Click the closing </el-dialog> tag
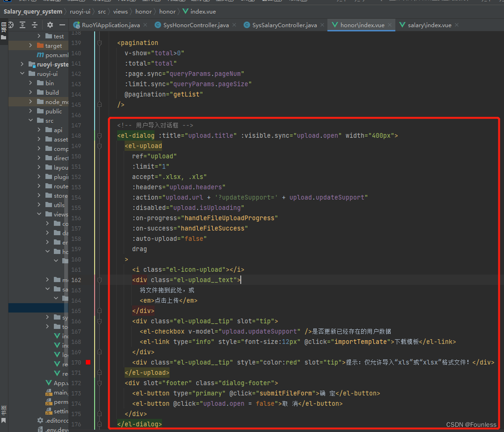 coord(139,425)
